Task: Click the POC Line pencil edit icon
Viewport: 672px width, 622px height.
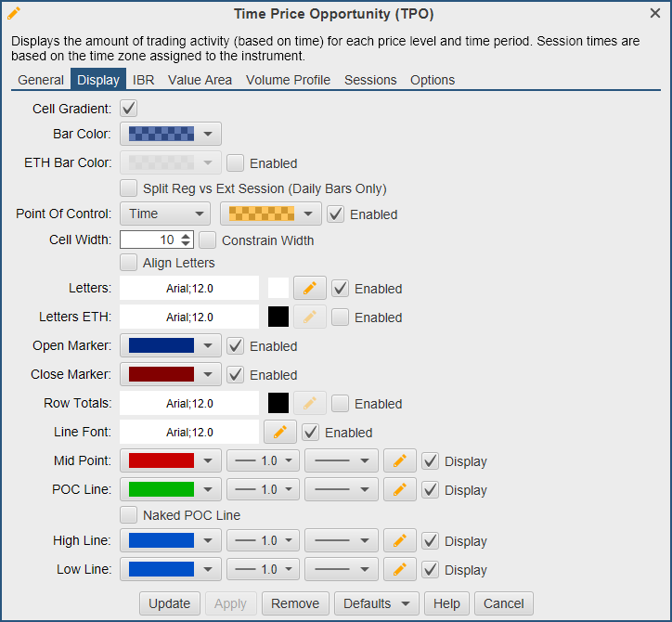Action: coord(399,490)
